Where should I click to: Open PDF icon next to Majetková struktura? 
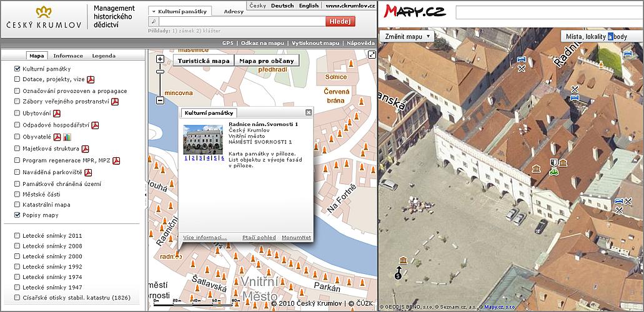86,149
